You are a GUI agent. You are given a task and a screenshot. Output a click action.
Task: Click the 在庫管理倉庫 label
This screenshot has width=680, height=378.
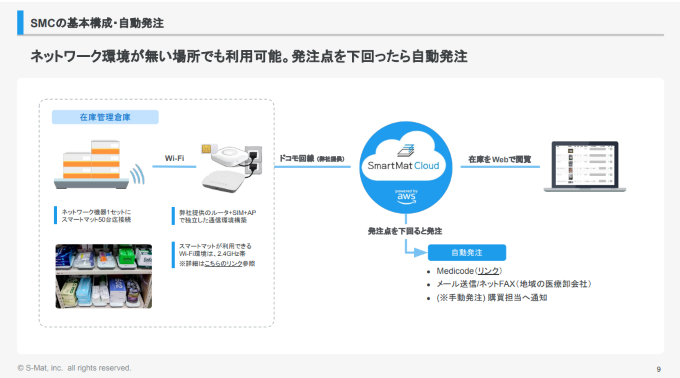tap(105, 117)
